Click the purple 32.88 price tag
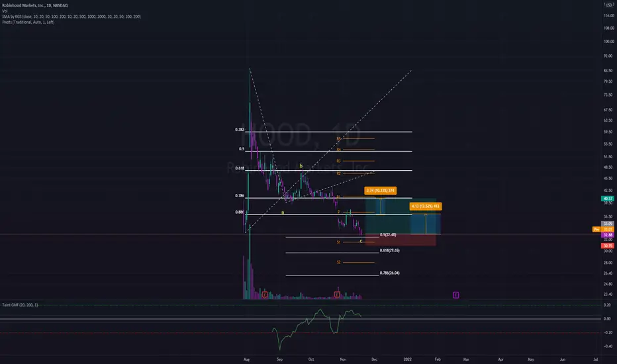Image resolution: width=617 pixels, height=364 pixels. [608, 235]
